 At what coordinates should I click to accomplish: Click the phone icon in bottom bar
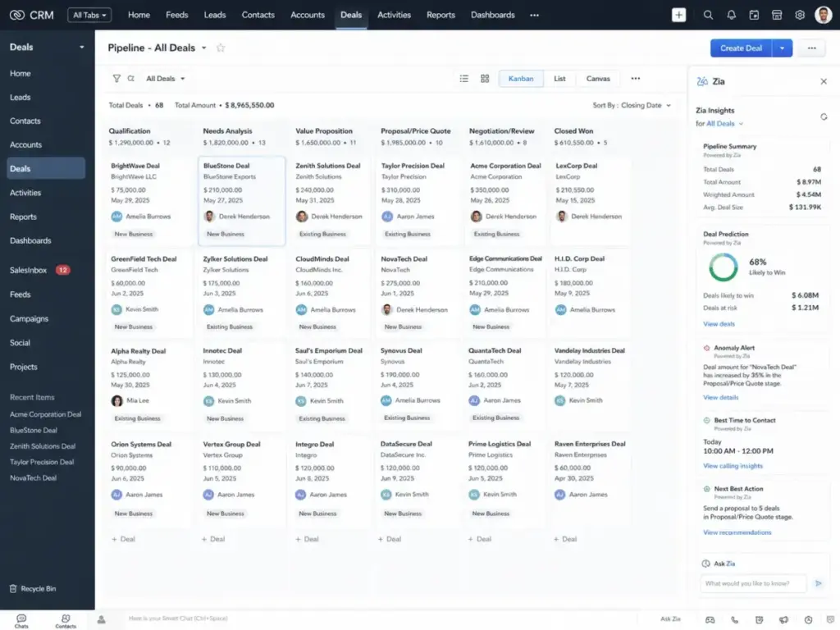pos(734,620)
